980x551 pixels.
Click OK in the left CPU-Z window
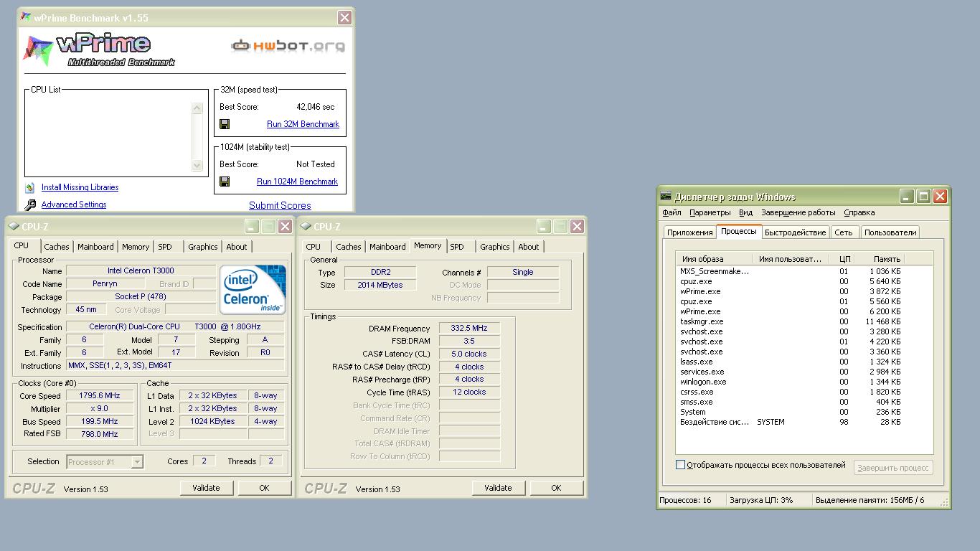tap(264, 488)
